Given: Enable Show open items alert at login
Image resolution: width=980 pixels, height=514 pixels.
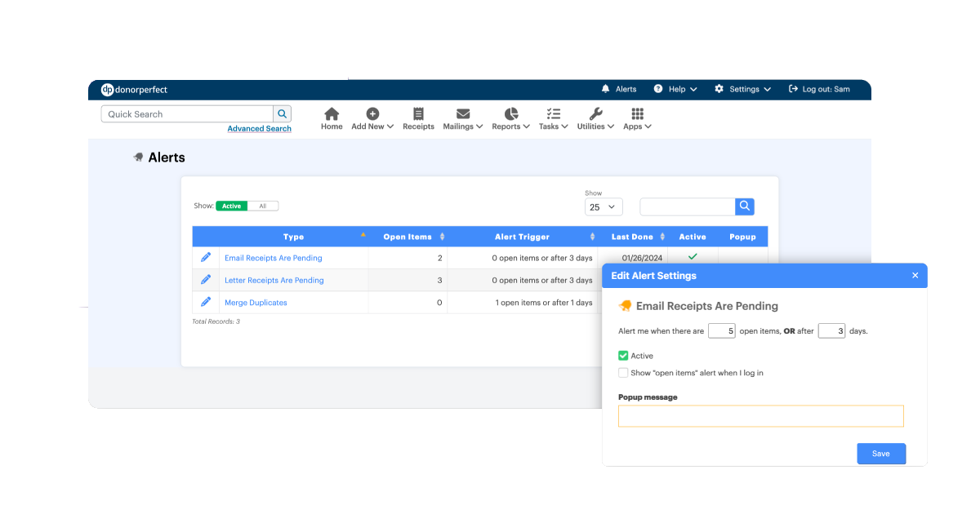Looking at the screenshot, I should [x=623, y=373].
